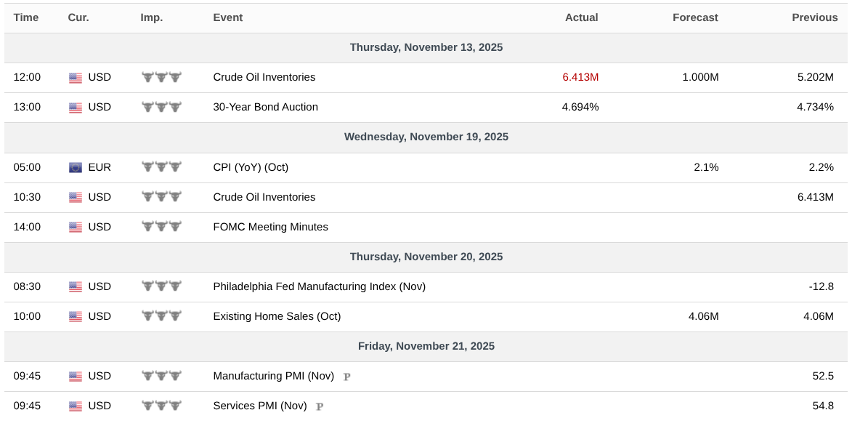Open the 12:00 Crude Oil Inventories event
868x426 pixels.
pyautogui.click(x=264, y=77)
